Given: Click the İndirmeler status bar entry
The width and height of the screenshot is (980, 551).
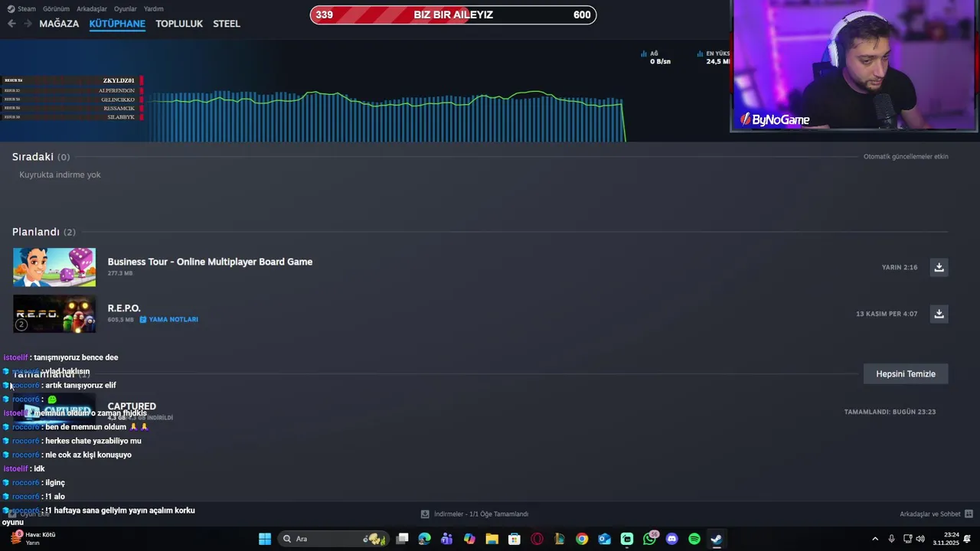Looking at the screenshot, I should point(475,514).
